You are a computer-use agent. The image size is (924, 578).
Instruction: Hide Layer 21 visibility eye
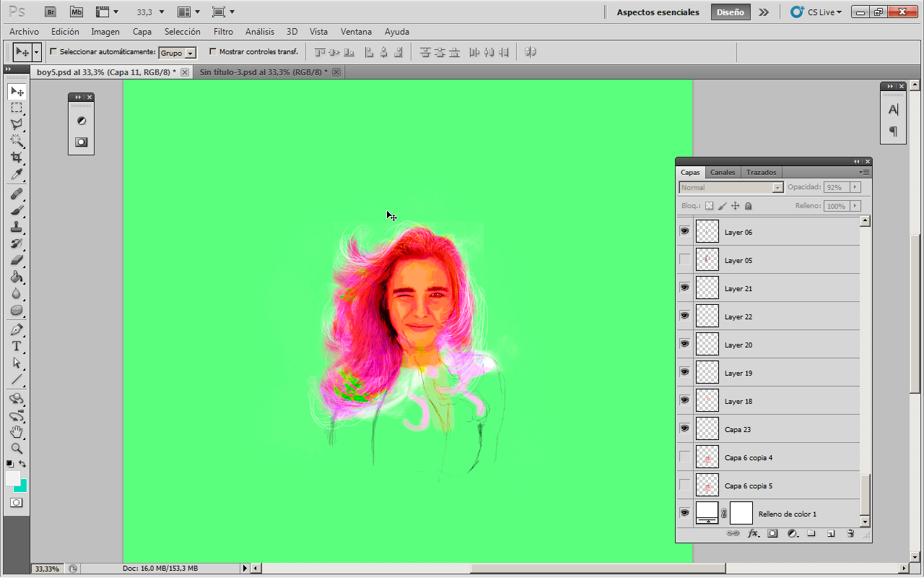coord(684,288)
